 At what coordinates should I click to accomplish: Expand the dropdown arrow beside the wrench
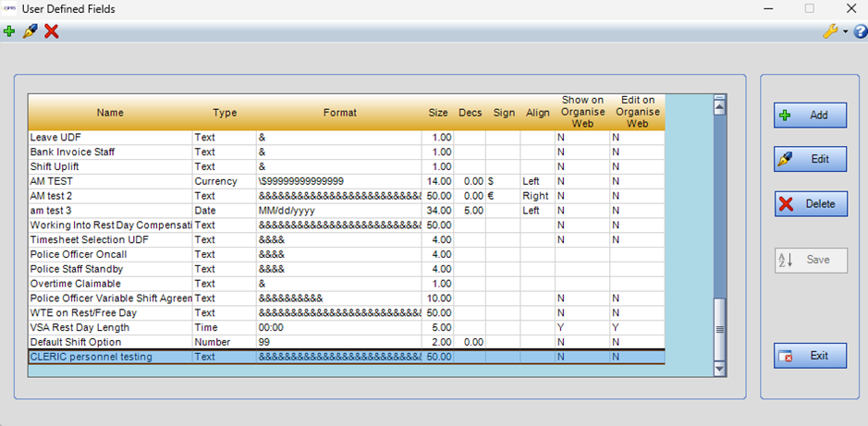point(845,32)
